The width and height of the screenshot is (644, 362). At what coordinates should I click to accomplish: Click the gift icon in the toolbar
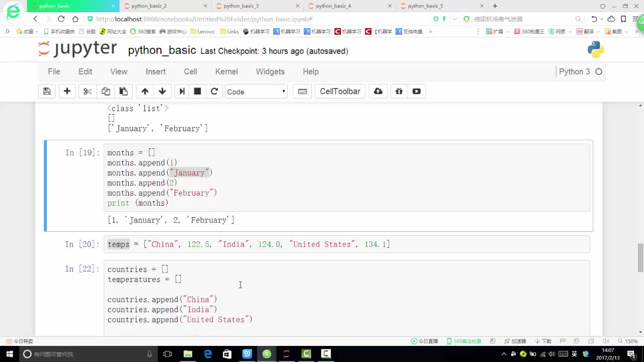[399, 92]
